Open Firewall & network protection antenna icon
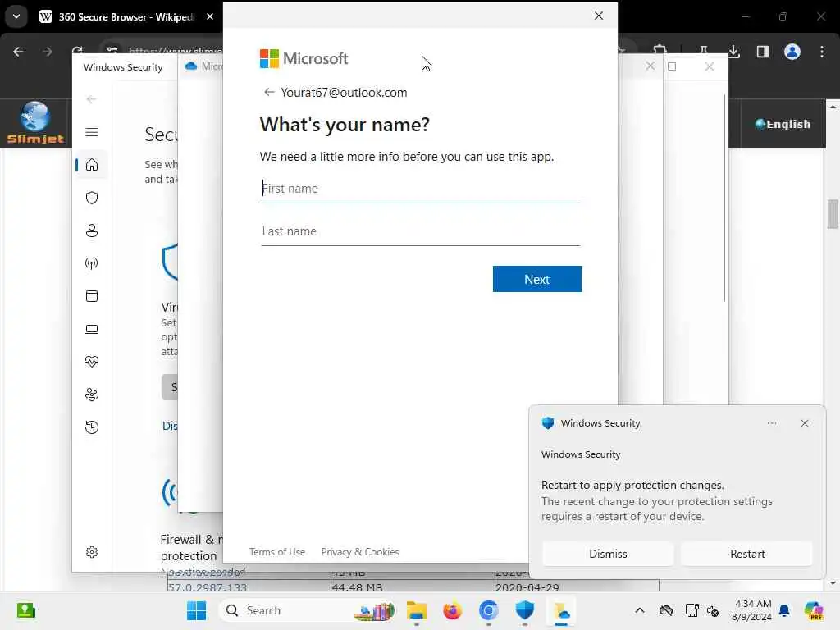840x630 pixels. (x=92, y=263)
